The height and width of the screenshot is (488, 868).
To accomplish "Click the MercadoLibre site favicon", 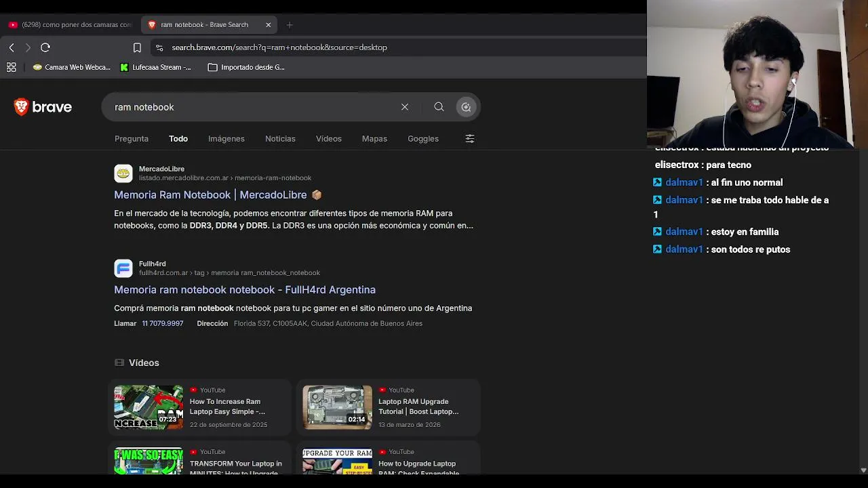I will pos(123,174).
